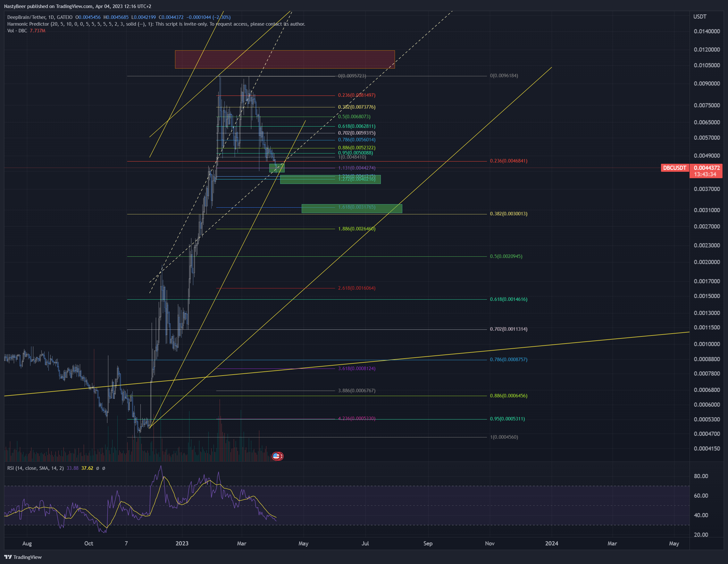728x564 pixels.
Task: Click the current price label 0.0044372
Action: coord(707,168)
